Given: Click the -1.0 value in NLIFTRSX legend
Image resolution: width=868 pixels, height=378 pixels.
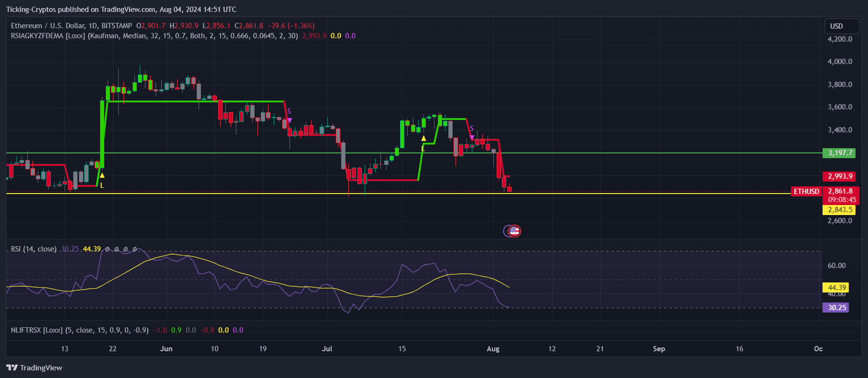Looking at the screenshot, I should (x=160, y=330).
